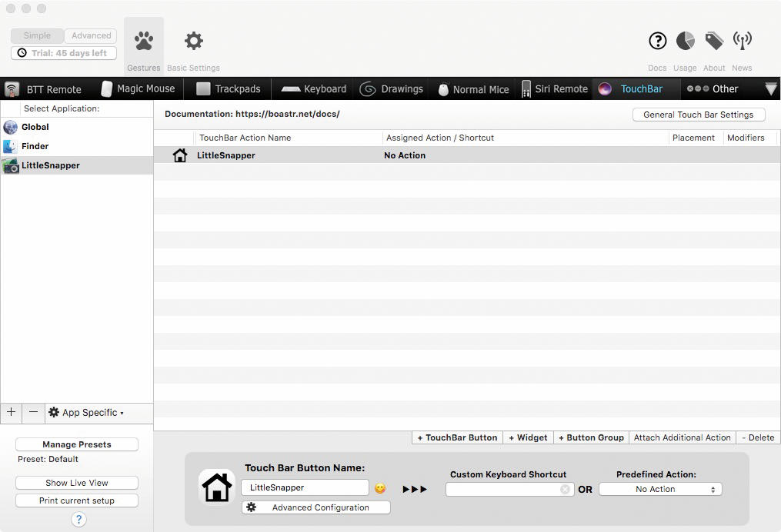Click the No Action cell in LittleSnapper row
The width and height of the screenshot is (781, 532).
point(405,155)
